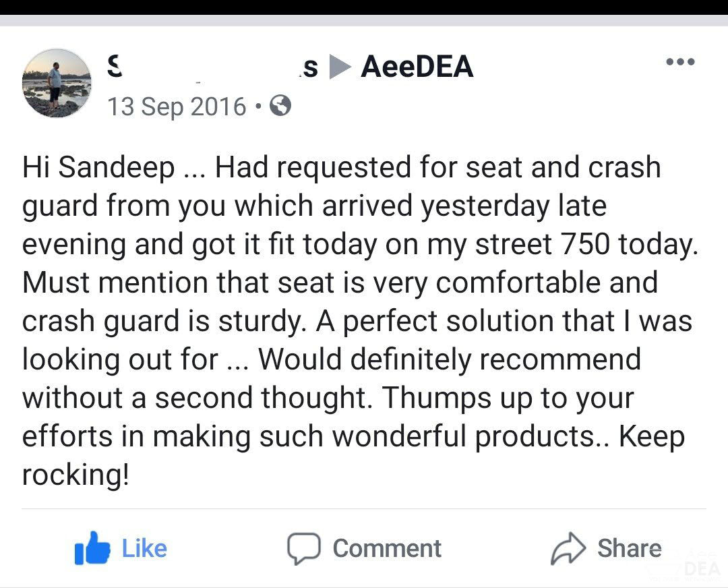Click the "Keep rocking!" closing line
This screenshot has height=588, width=728.
coord(74,474)
